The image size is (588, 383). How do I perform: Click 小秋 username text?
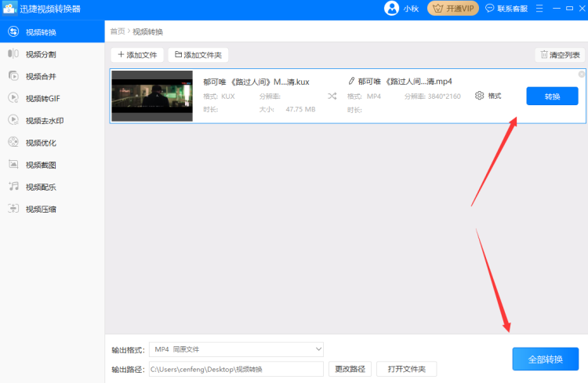coord(411,9)
